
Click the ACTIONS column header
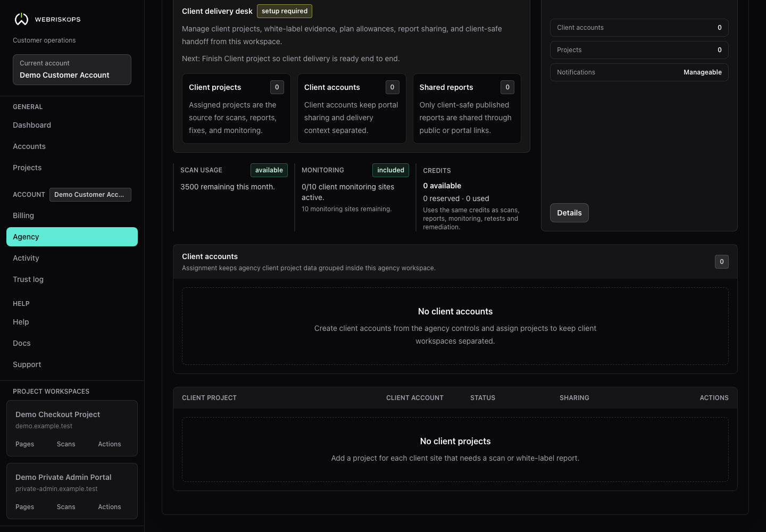(x=714, y=398)
